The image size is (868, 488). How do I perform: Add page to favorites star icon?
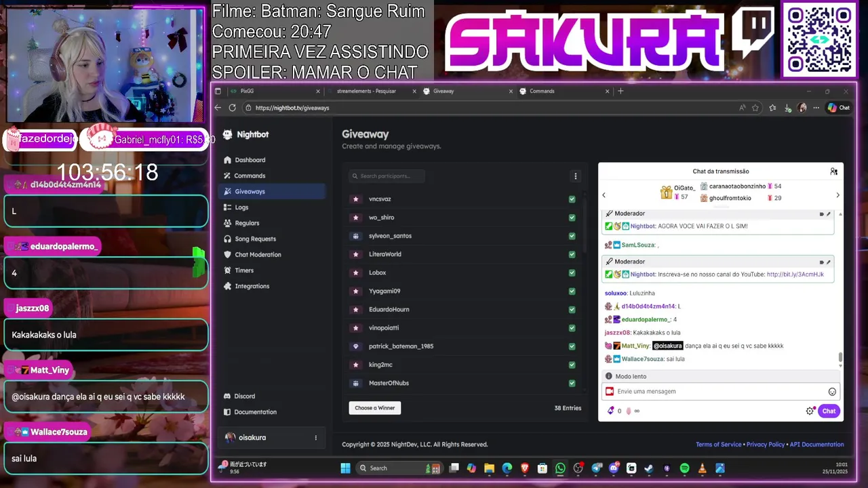click(x=755, y=108)
